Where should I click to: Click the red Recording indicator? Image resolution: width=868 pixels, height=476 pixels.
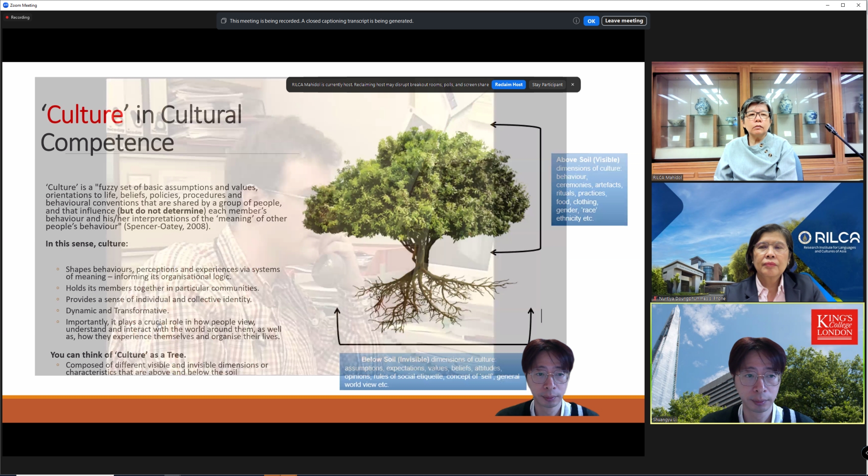[x=18, y=17]
